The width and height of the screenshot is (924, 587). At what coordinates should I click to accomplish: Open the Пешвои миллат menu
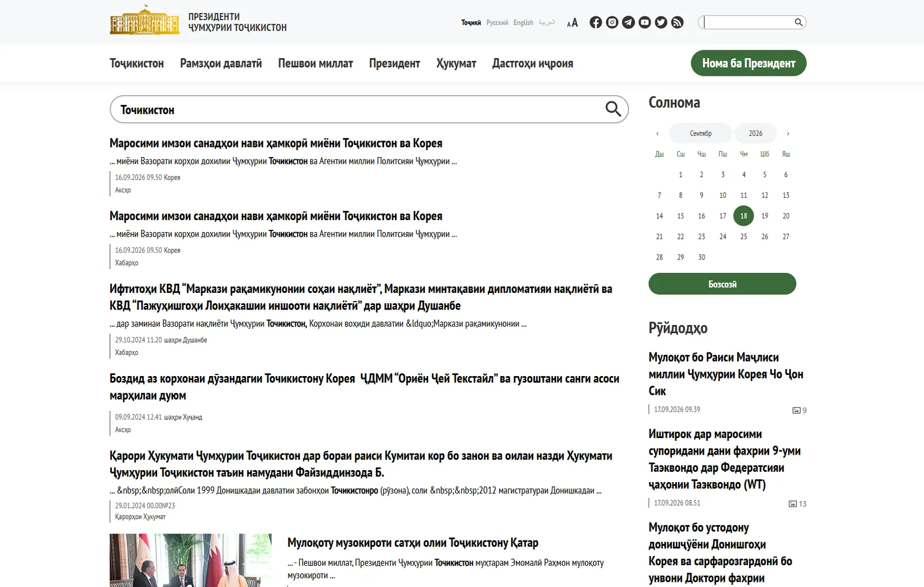point(315,63)
